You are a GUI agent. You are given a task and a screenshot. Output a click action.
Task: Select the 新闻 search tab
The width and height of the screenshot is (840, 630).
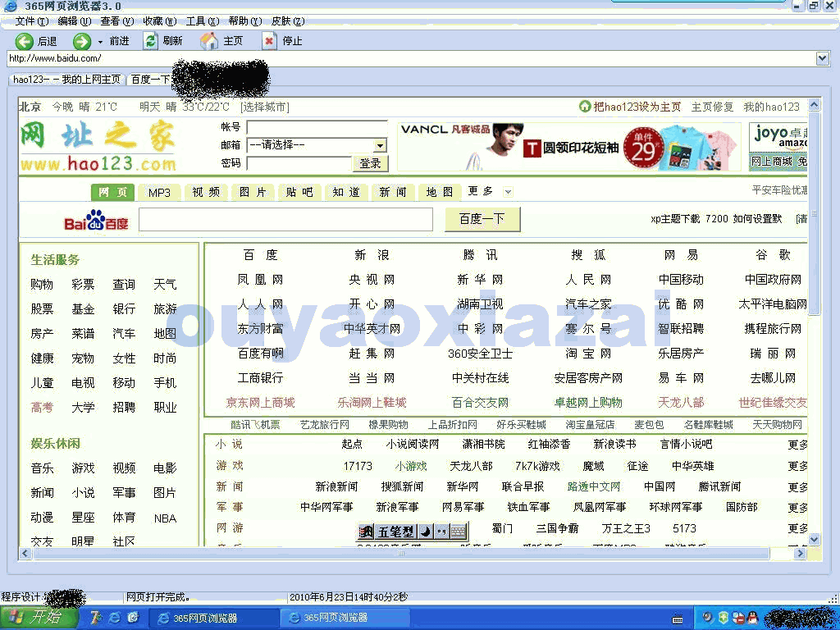(x=393, y=192)
